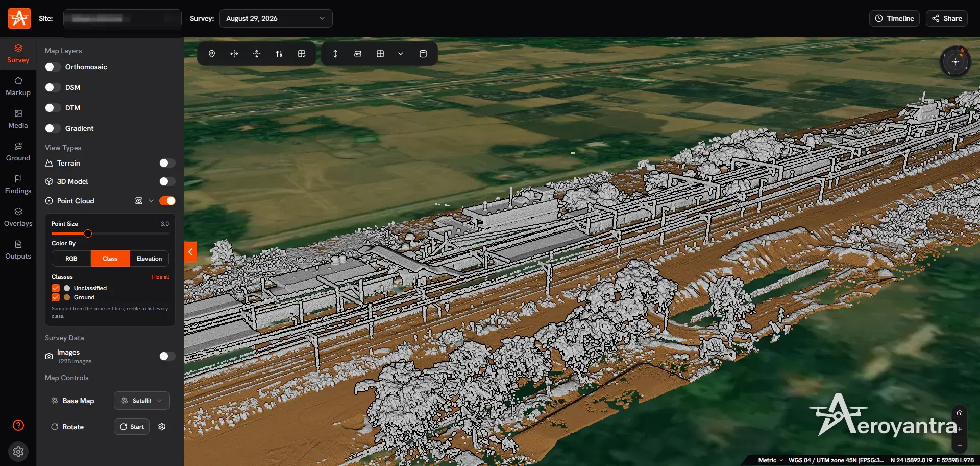Click the grid with checkmark tool
This screenshot has height=466, width=980.
point(302,54)
